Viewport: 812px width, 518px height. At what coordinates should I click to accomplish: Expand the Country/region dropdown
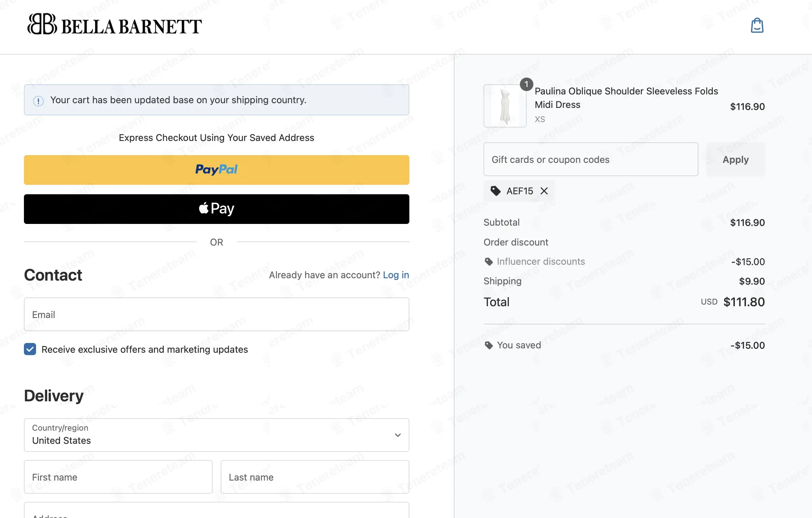[217, 435]
